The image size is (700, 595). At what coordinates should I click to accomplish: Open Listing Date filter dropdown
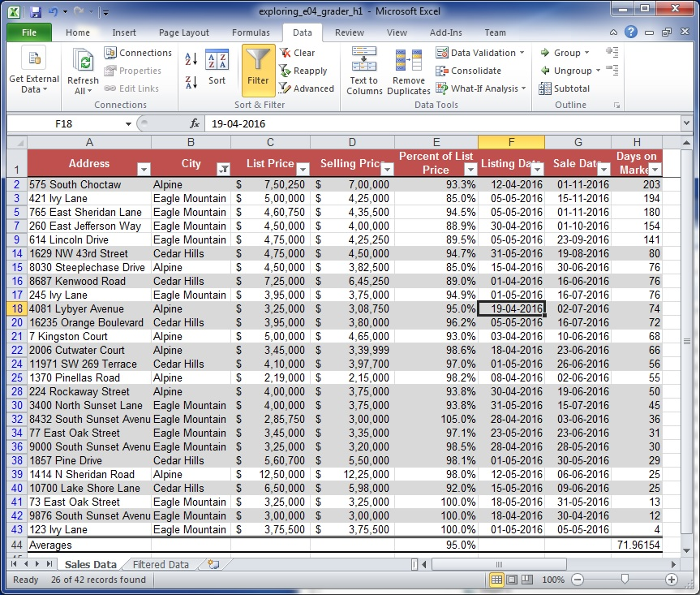(537, 169)
